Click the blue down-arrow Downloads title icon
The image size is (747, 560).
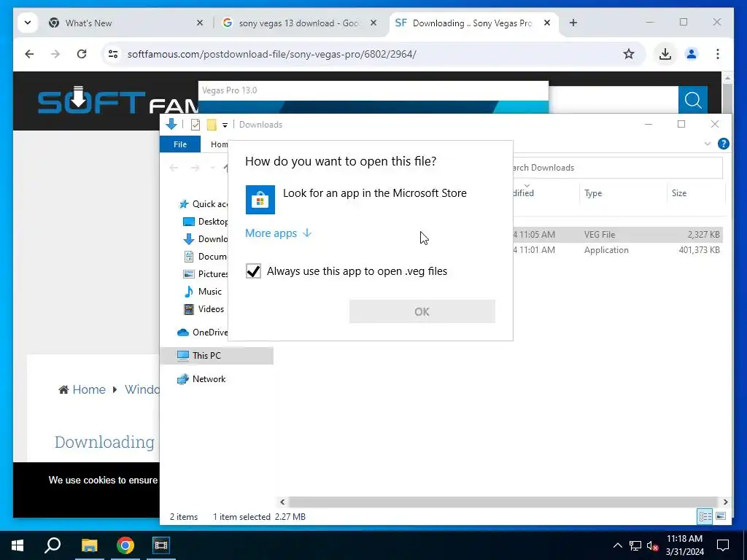pyautogui.click(x=171, y=124)
